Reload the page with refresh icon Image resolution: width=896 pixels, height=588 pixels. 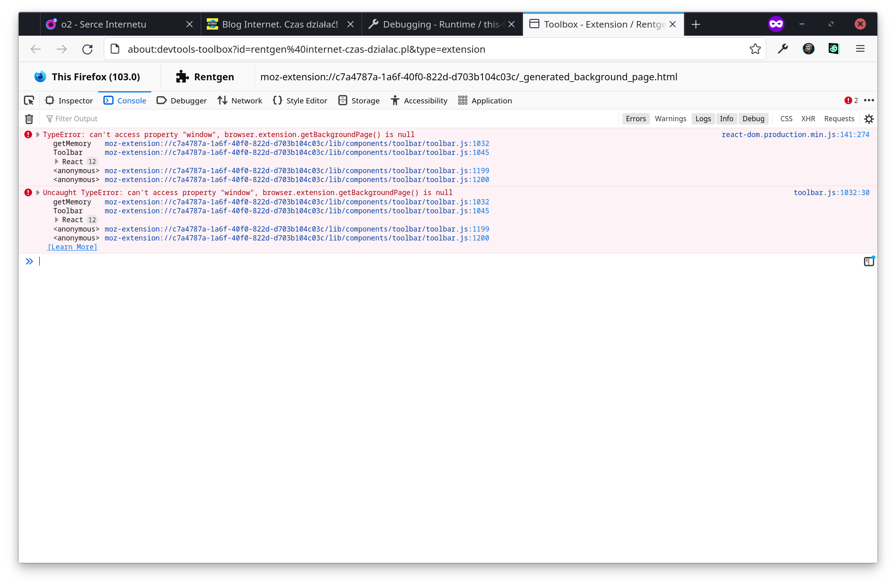[88, 49]
